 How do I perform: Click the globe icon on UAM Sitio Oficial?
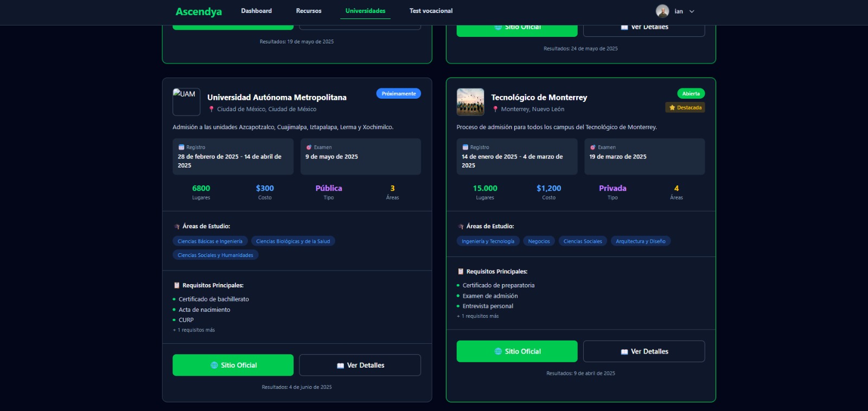[x=214, y=365]
